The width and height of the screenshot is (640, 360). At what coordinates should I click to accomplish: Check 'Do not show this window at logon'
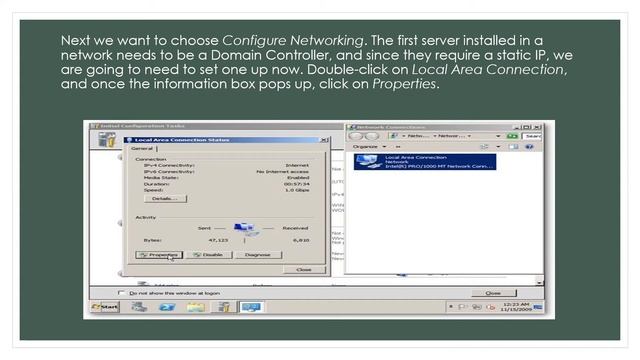(121, 293)
